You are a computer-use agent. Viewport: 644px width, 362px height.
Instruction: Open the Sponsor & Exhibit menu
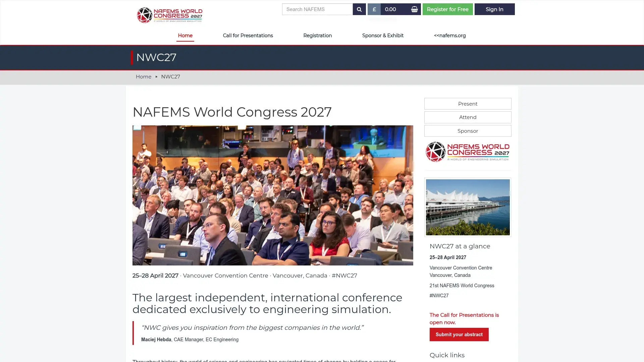point(383,36)
